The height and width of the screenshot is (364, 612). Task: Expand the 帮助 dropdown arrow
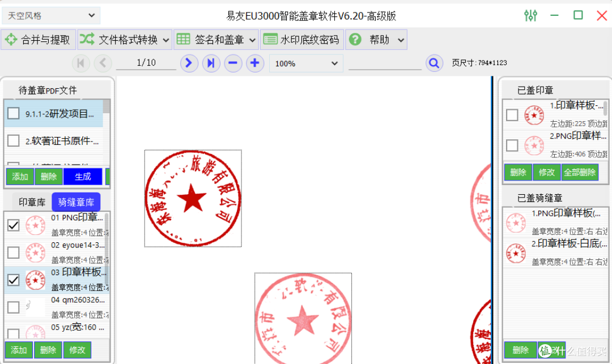(401, 40)
